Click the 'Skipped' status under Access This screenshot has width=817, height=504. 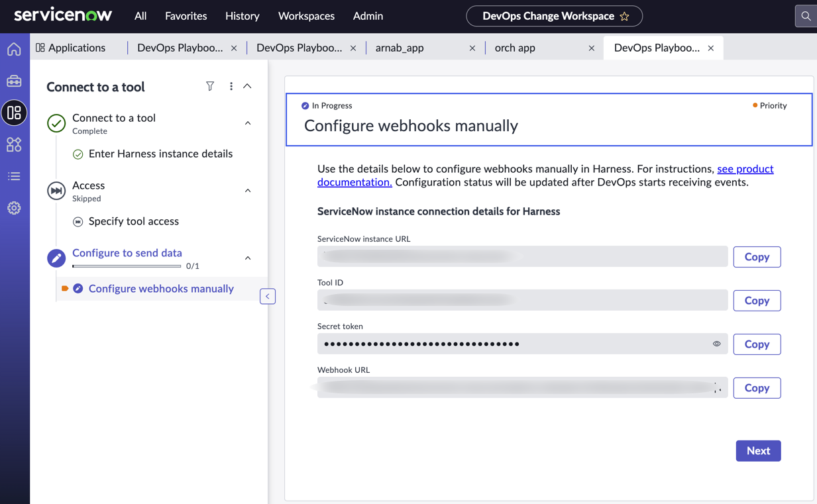pyautogui.click(x=87, y=199)
